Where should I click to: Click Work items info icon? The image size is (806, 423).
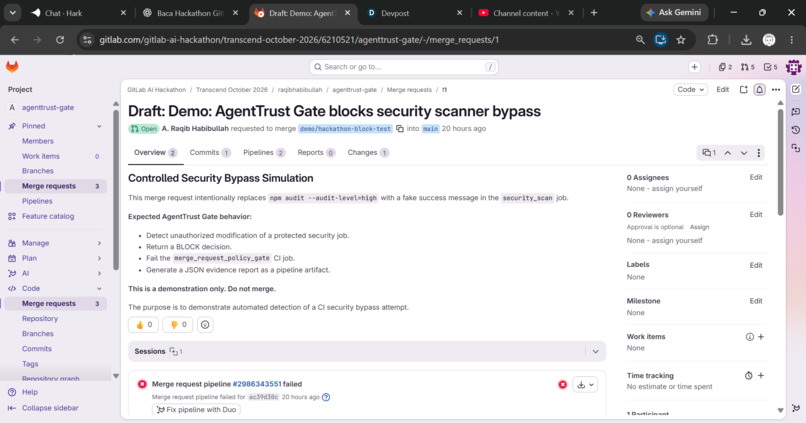pos(749,337)
